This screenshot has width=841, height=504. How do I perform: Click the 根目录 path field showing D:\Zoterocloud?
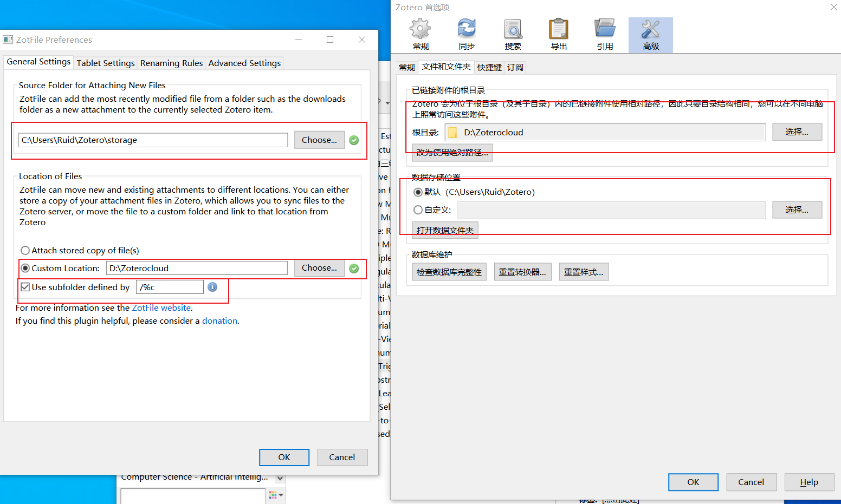(x=605, y=132)
